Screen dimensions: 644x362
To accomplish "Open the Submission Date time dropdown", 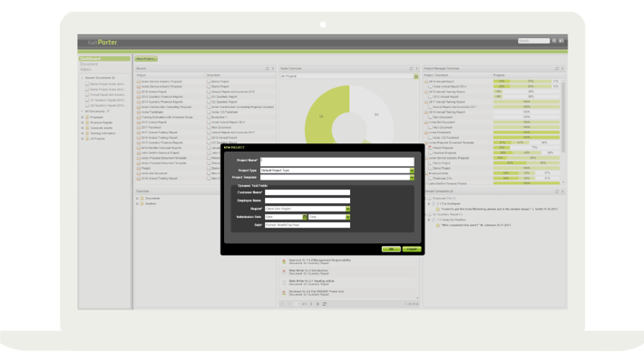I will [x=348, y=217].
